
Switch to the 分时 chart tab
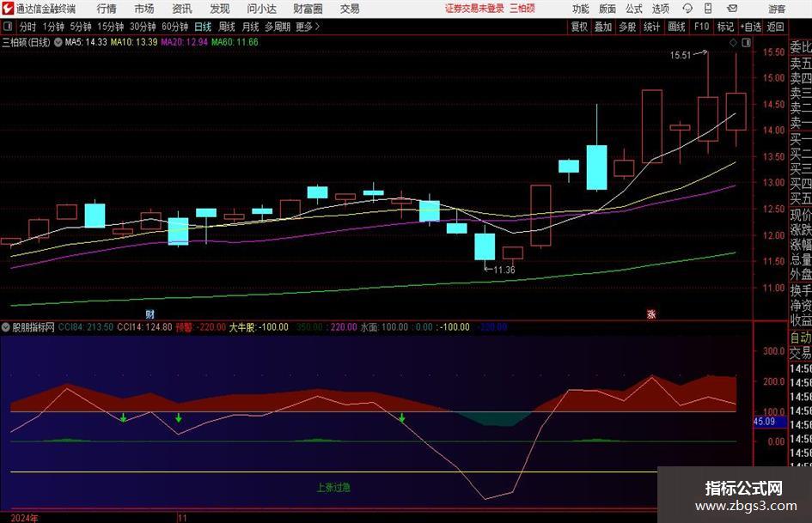(x=28, y=27)
